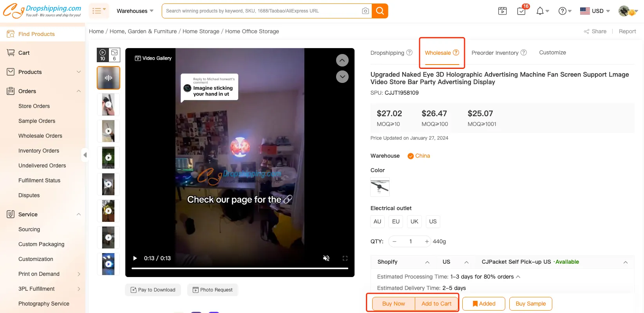644x313 pixels.
Task: Open the notifications bell icon
Action: click(x=540, y=11)
